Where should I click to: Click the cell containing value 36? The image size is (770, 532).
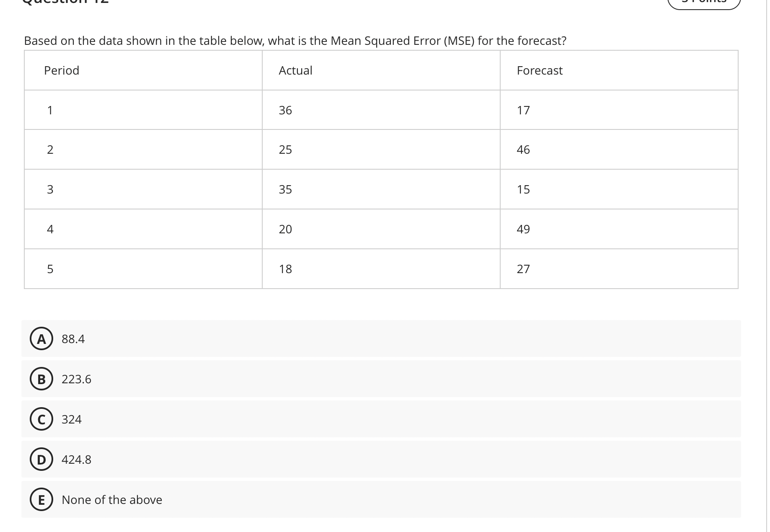[285, 110]
